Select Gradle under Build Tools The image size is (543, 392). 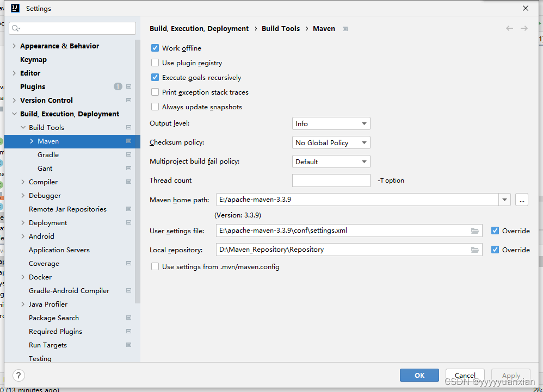coord(48,154)
